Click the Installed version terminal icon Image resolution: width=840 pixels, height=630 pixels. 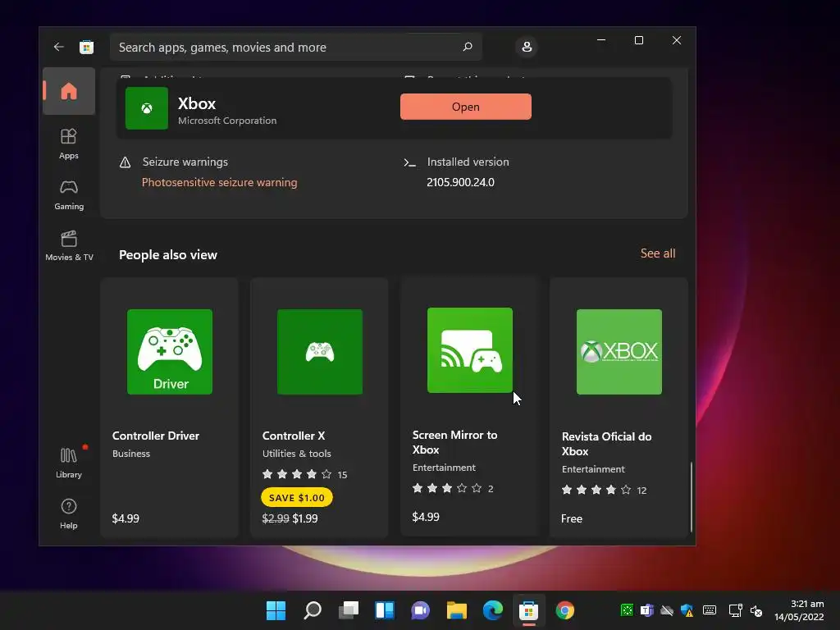pyautogui.click(x=409, y=162)
